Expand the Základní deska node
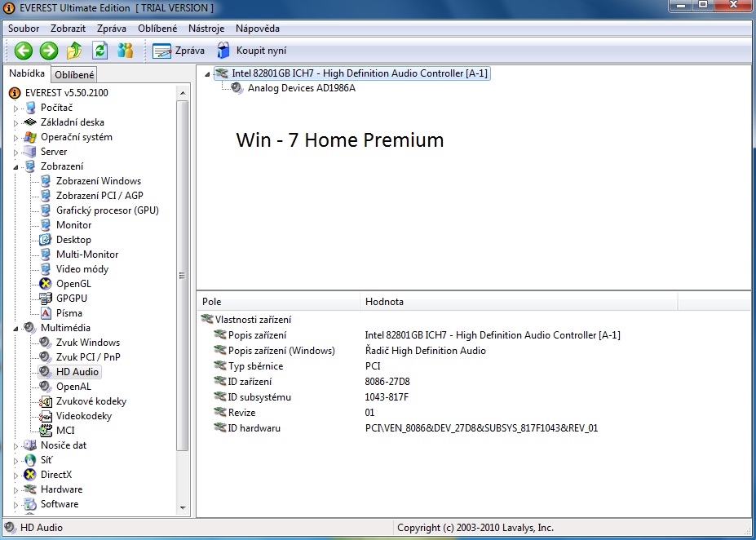This screenshot has width=756, height=540. tap(15, 123)
